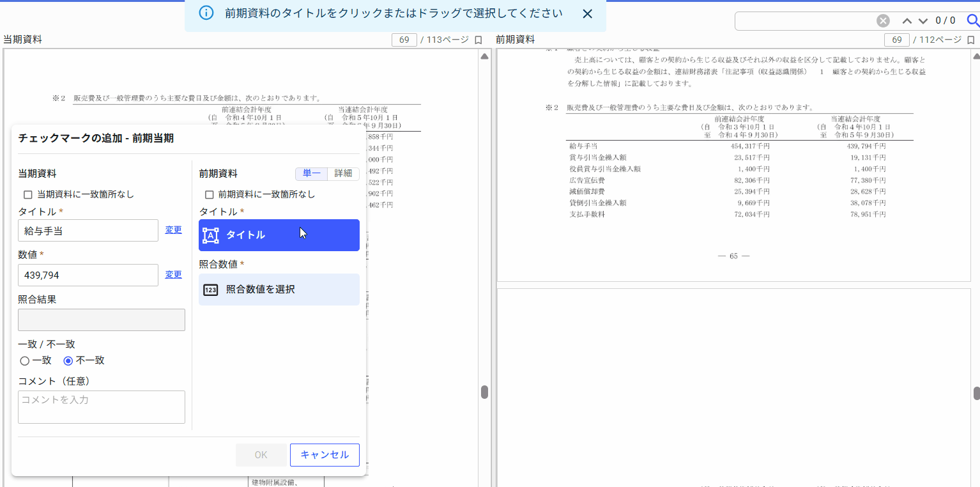Click the blue タイトル selection button
Screen dimensions: 980x487
pos(279,235)
